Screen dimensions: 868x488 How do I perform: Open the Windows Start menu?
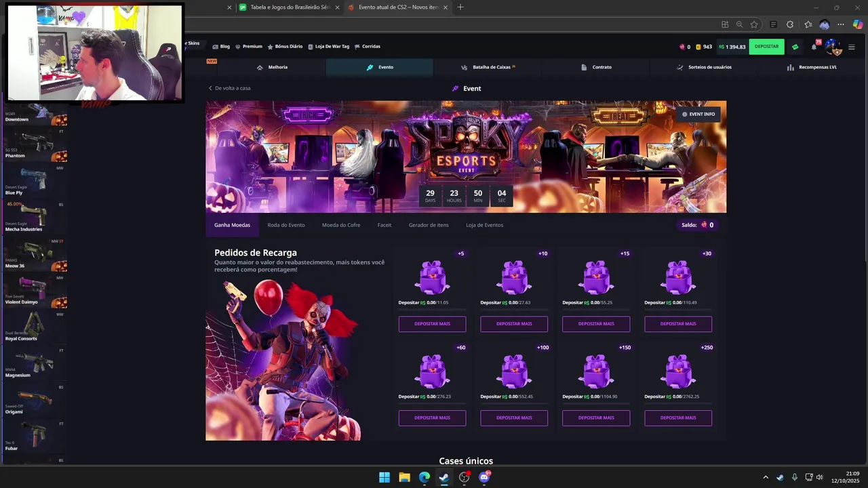[x=384, y=477]
